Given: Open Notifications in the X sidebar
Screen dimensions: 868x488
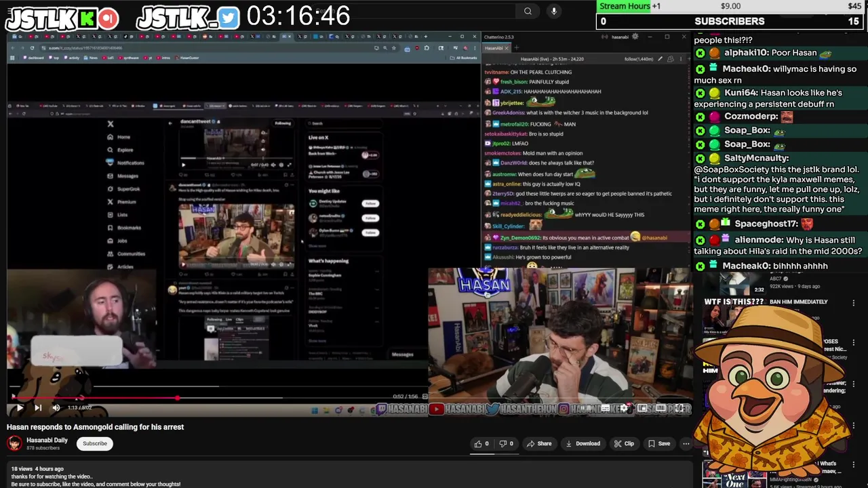Looking at the screenshot, I should click(125, 163).
